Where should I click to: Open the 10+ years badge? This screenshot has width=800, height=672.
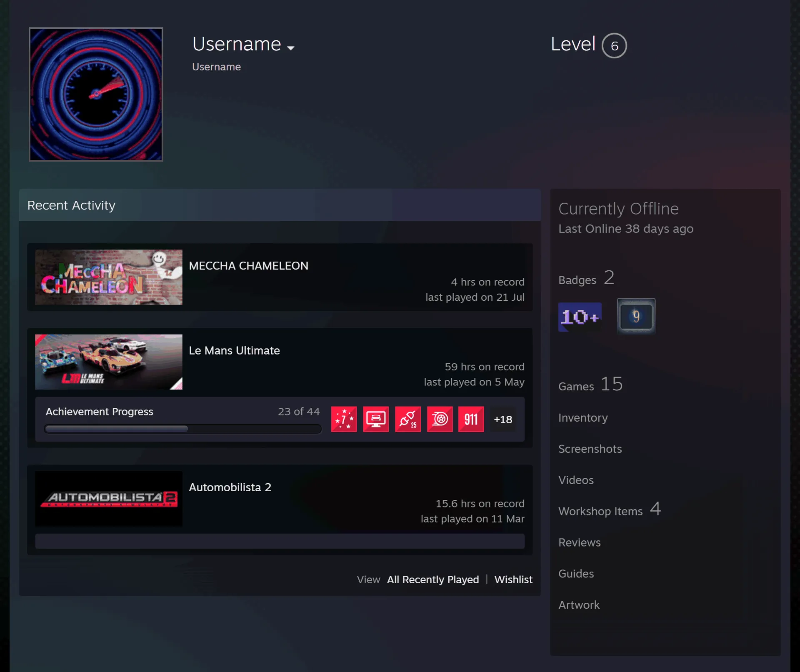pos(580,317)
